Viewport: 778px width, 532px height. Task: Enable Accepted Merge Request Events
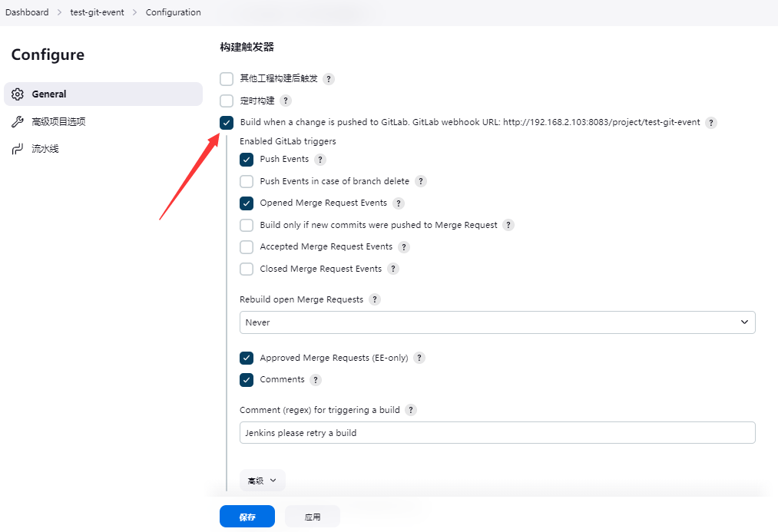pos(247,247)
